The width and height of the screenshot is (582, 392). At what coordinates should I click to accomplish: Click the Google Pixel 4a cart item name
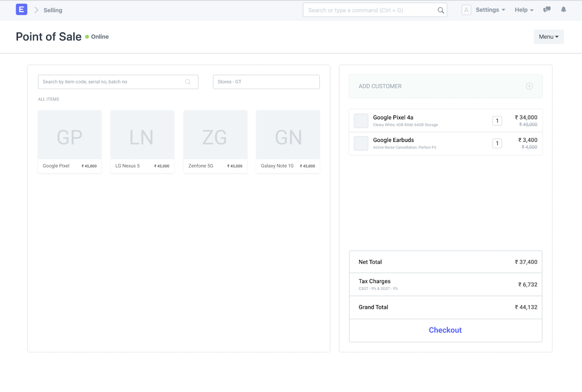393,118
